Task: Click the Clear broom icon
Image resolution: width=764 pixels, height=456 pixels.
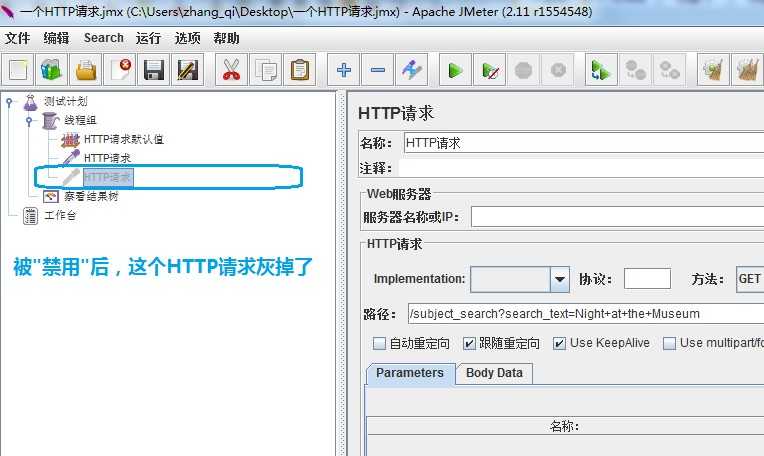Action: 713,70
